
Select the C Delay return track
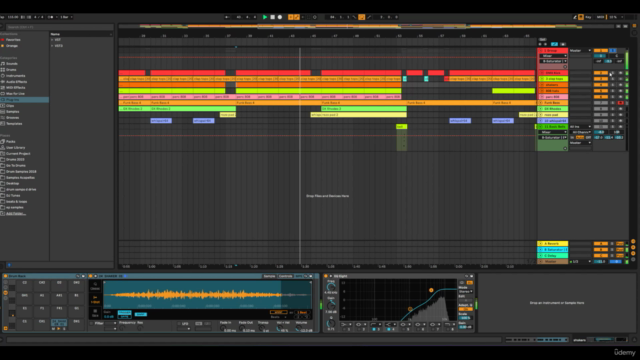click(553, 256)
